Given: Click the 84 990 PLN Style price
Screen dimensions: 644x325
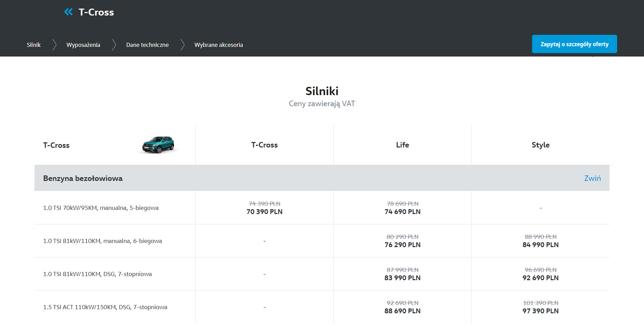Looking at the screenshot, I should (x=541, y=245).
